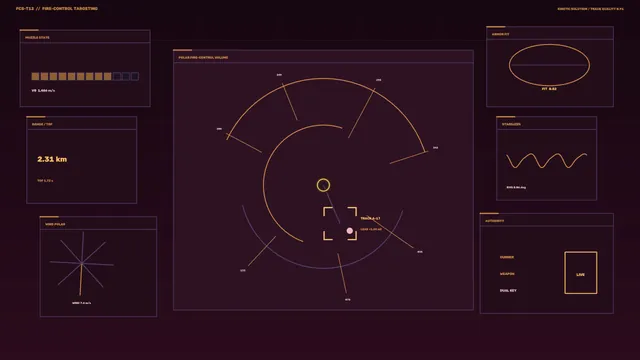Click the FIT 0.82 value
640x360 pixels.
tap(549, 89)
